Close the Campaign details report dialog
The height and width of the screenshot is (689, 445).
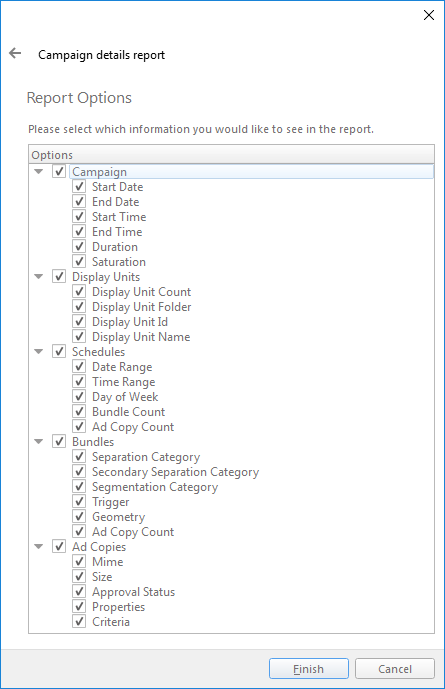click(x=429, y=15)
